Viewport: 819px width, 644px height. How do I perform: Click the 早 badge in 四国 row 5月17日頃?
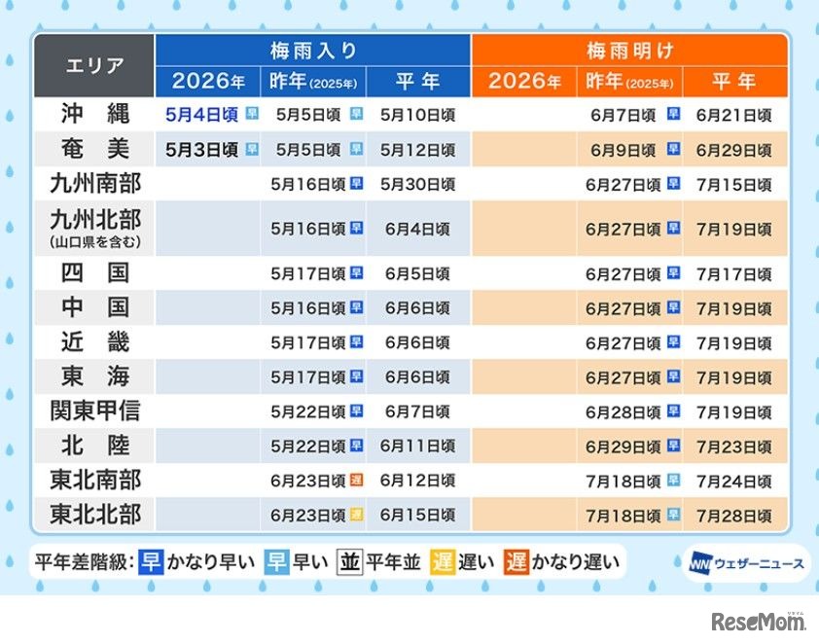click(x=356, y=272)
